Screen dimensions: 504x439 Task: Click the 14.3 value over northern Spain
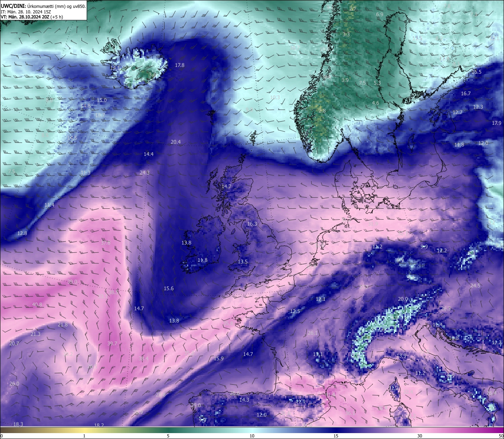tap(244, 400)
